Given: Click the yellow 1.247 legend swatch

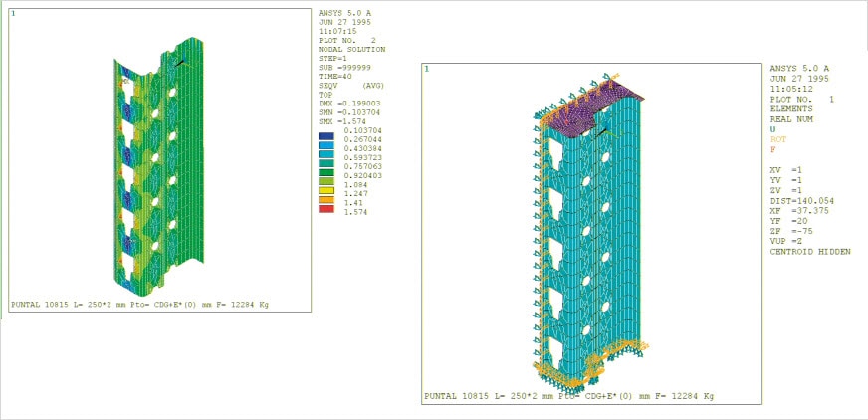Looking at the screenshot, I should coord(326,188).
